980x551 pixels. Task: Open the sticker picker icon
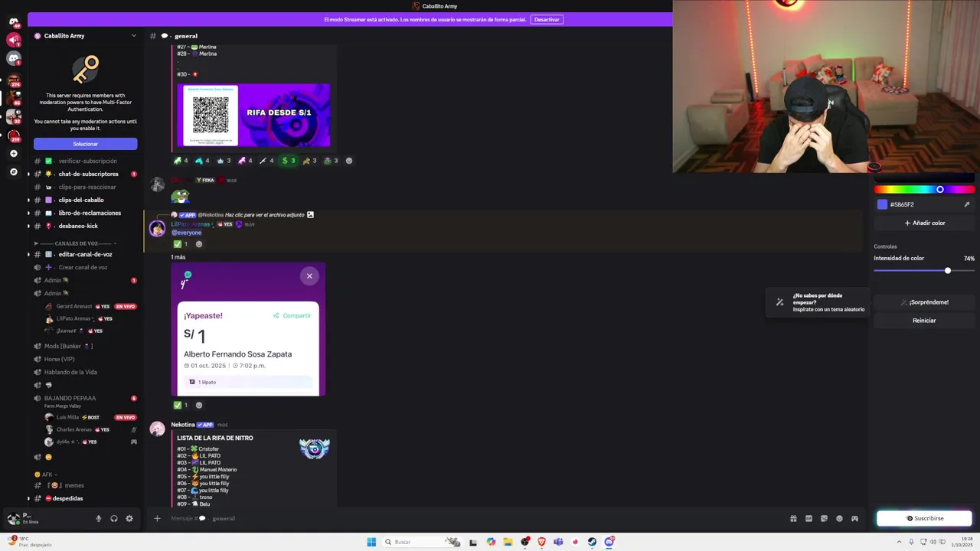point(824,518)
